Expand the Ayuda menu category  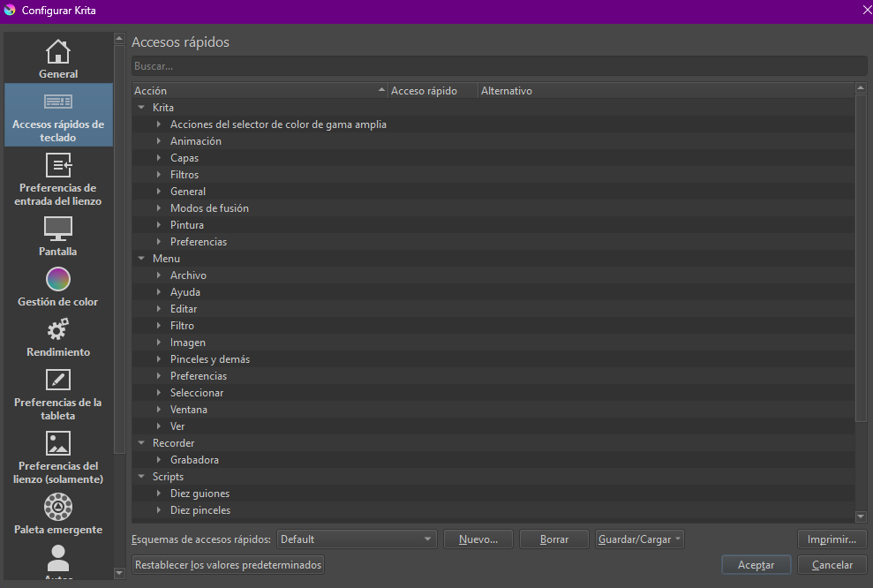coord(159,291)
